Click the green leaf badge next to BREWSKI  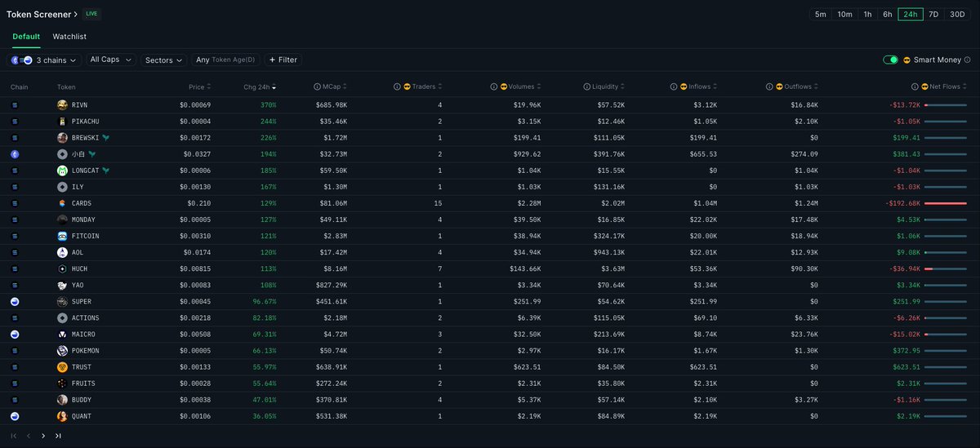[x=106, y=138]
